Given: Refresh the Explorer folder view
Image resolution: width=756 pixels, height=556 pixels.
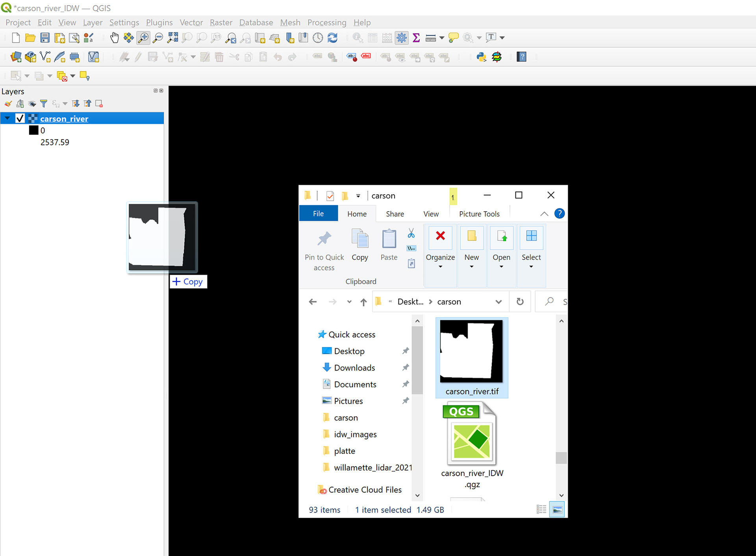Looking at the screenshot, I should (x=520, y=301).
